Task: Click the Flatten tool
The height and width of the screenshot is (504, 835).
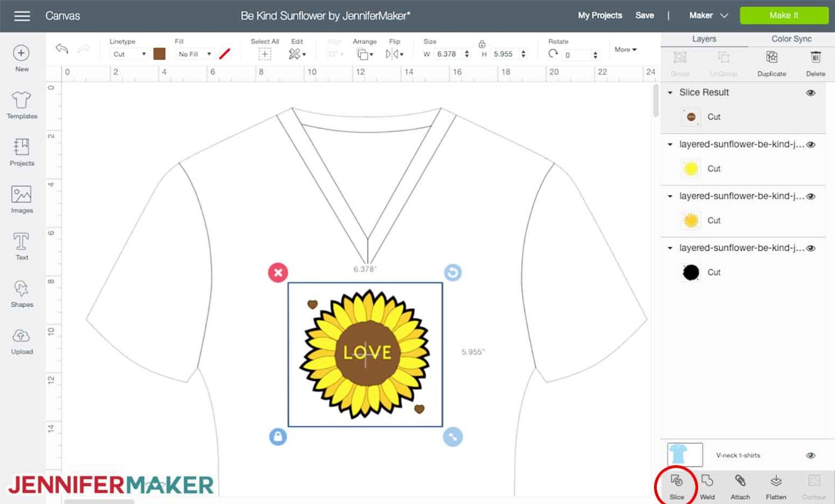Action: 776,487
